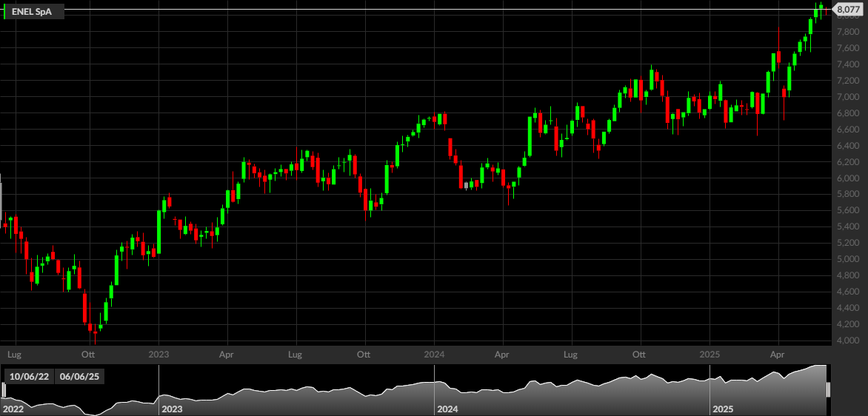
Task: Click the 7,000 price axis label
Action: click(x=847, y=97)
